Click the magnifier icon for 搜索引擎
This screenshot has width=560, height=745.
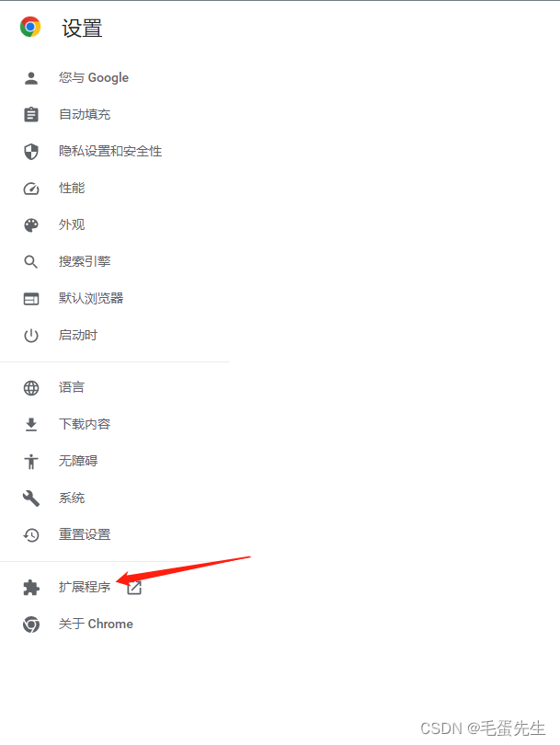coord(31,262)
